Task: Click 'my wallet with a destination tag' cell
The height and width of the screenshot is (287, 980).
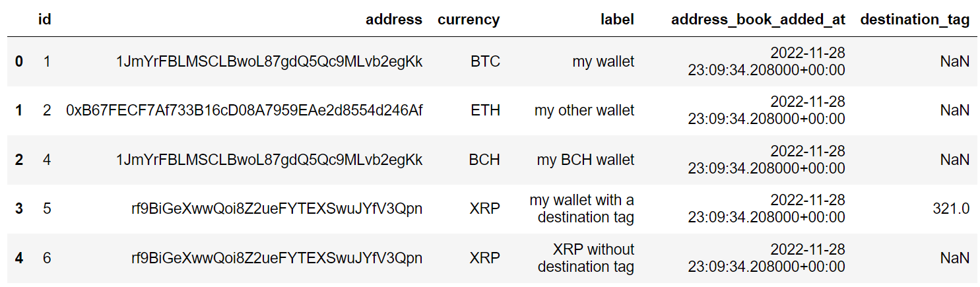Action: (x=581, y=208)
